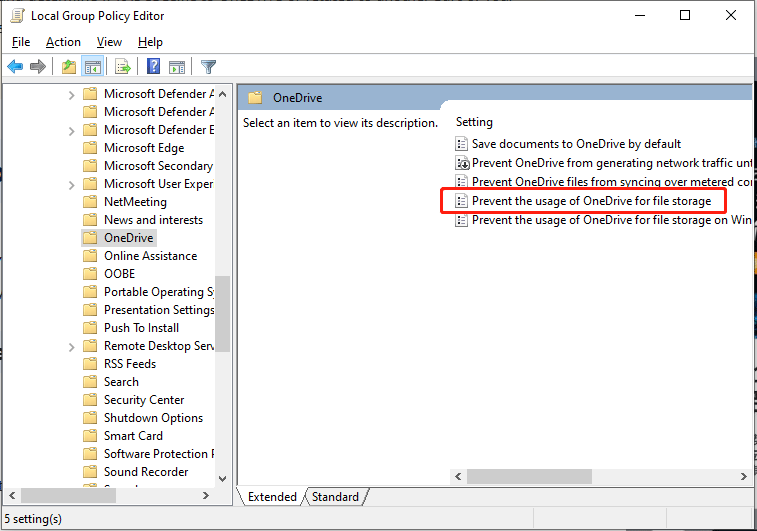
Task: Click icon of Prevent usage of OneDrive on Win
Action: point(462,220)
